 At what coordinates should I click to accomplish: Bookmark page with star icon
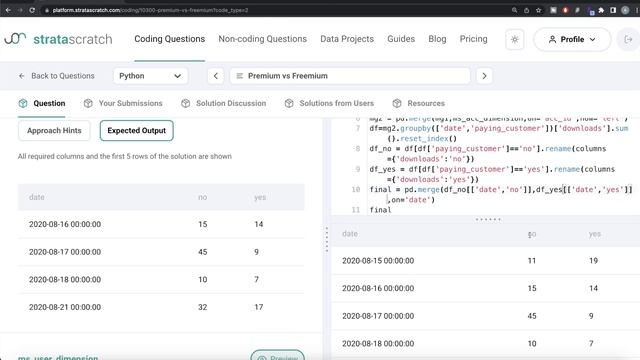pyautogui.click(x=538, y=10)
